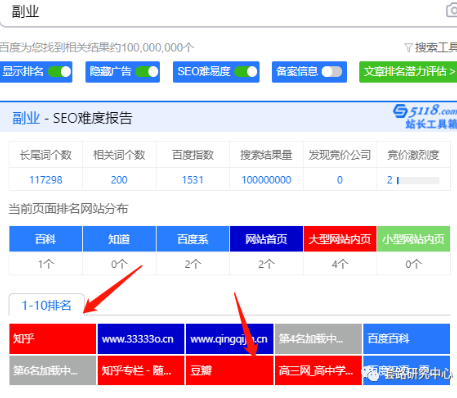The image size is (457, 398).
Task: Click the 发现竞价公司 column header
Action: tap(340, 155)
